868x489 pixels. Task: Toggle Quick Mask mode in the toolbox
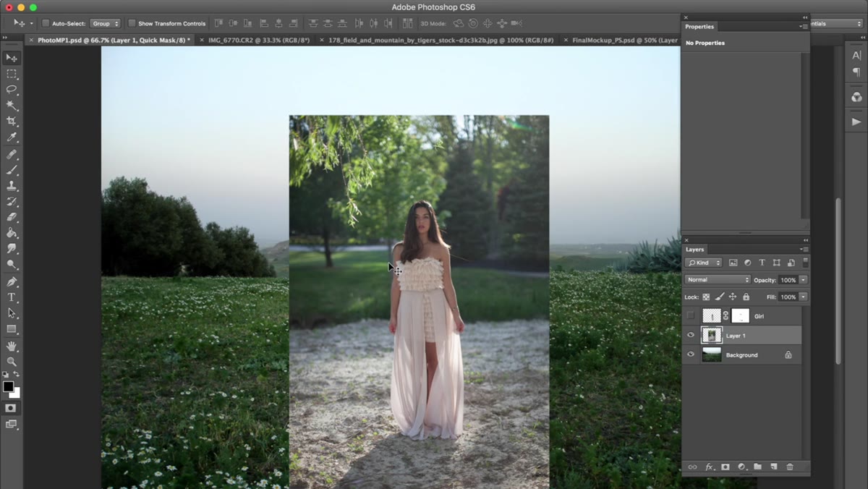point(11,408)
